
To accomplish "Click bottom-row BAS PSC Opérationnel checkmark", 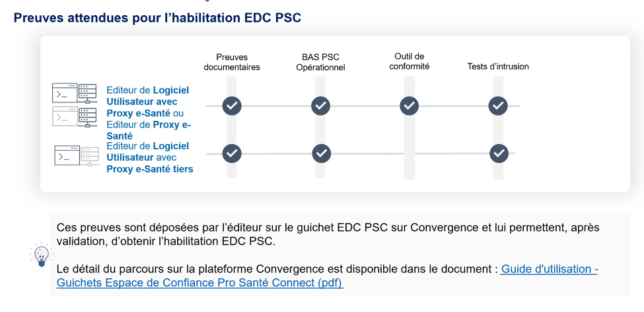I will (x=321, y=153).
